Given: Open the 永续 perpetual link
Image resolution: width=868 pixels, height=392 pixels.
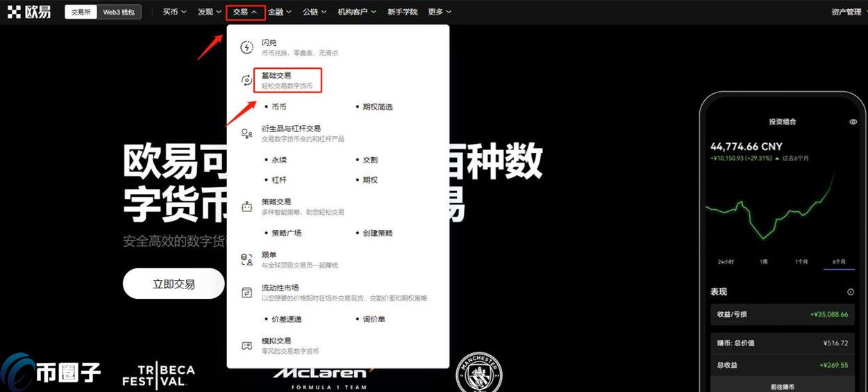Looking at the screenshot, I should click(278, 160).
